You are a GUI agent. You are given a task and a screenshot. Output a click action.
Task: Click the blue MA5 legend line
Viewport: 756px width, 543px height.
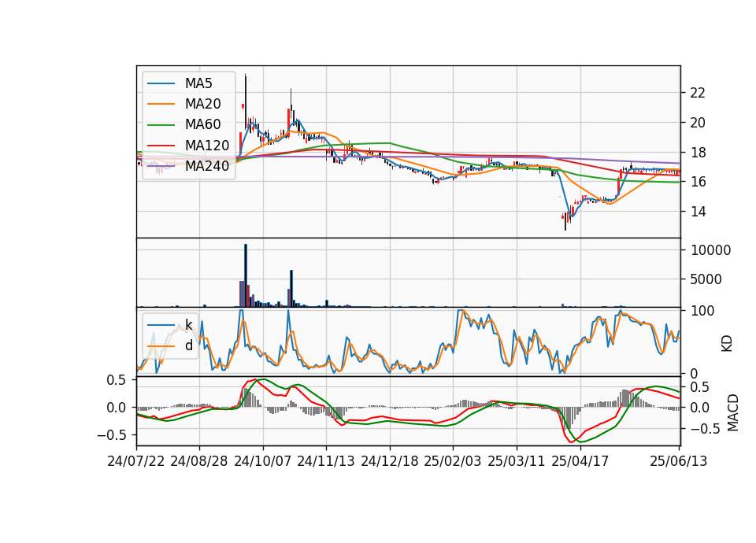pyautogui.click(x=161, y=83)
